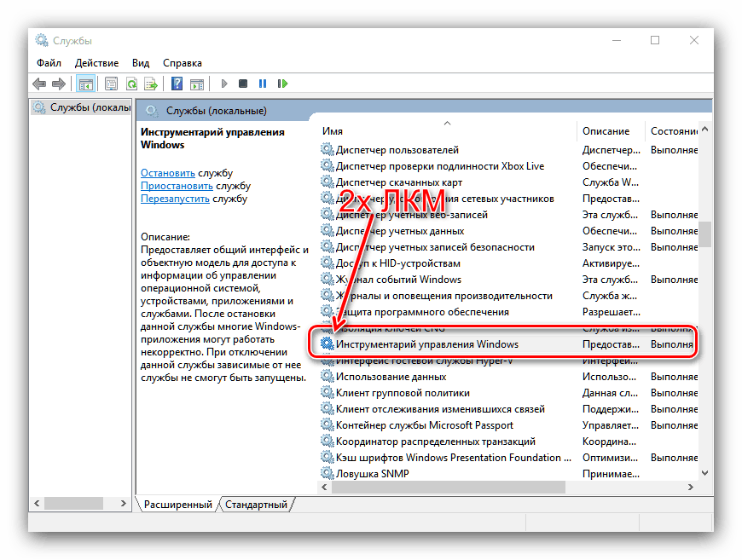Screen dimensions: 742x560
Task: Click gear icon of Клиент групповой политики
Action: click(x=327, y=393)
